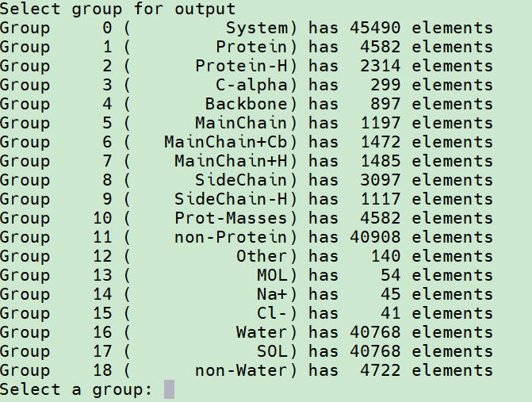Select the SideChain group 8 row
The width and height of the screenshot is (532, 402).
tap(246, 180)
